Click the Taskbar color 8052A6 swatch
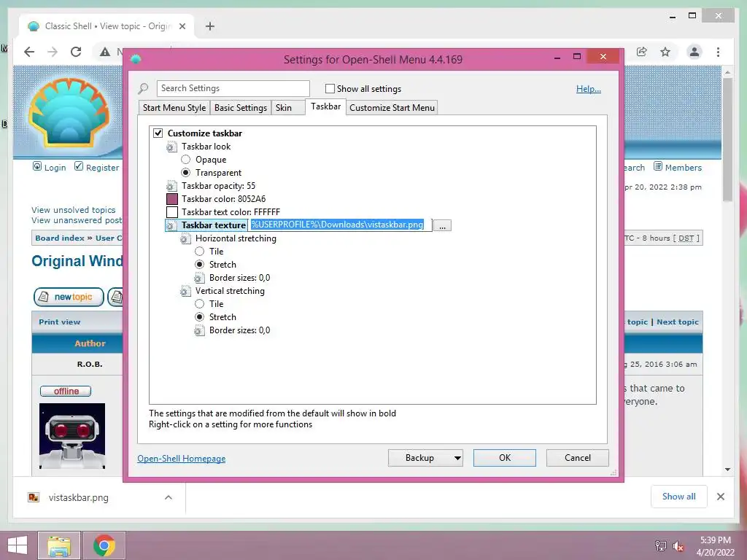Image resolution: width=747 pixels, height=560 pixels. coord(172,199)
